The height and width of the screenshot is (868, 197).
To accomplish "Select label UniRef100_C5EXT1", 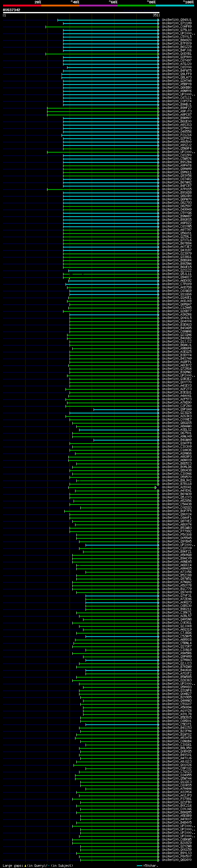I will click(x=177, y=724).
